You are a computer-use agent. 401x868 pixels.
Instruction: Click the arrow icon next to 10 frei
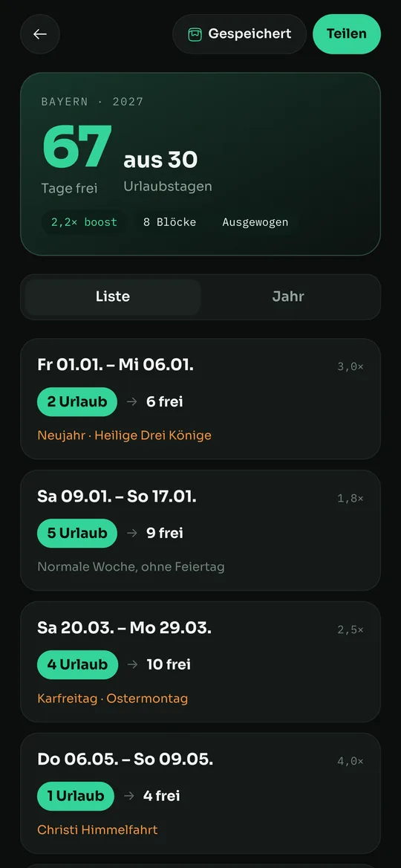(132, 665)
